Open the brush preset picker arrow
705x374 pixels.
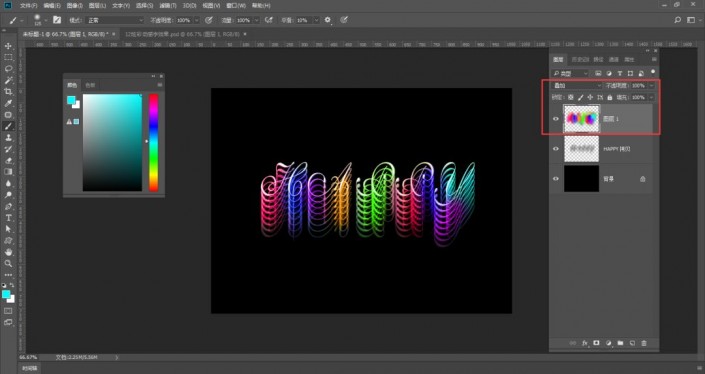point(46,20)
